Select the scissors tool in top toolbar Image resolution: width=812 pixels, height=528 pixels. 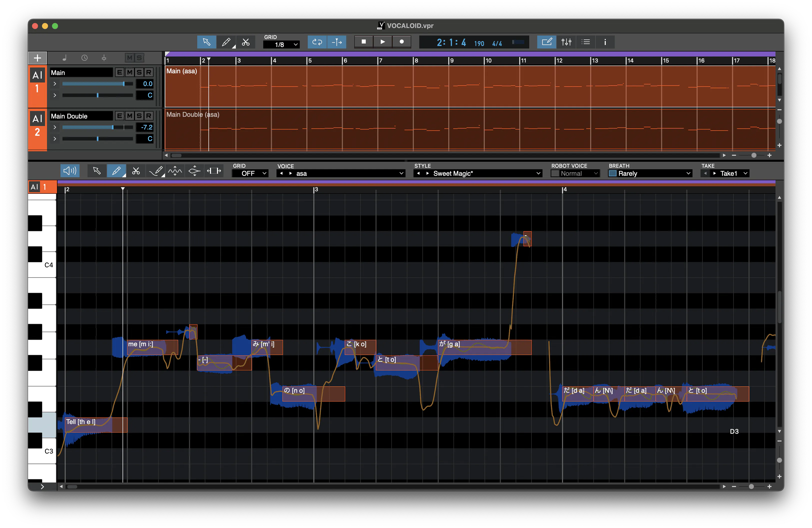click(246, 42)
